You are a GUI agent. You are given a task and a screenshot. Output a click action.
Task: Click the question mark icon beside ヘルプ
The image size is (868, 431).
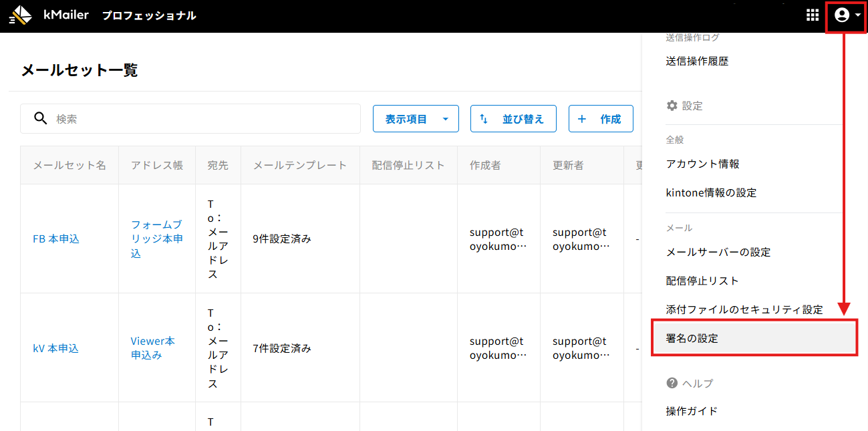coord(672,383)
